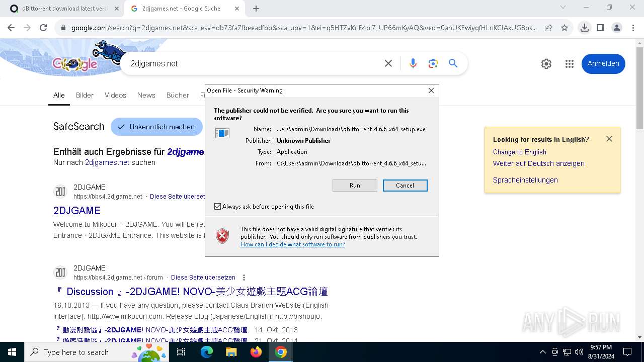644x362 pixels.
Task: Click Diese Seite übersetzen for forum result
Action: coord(203,278)
